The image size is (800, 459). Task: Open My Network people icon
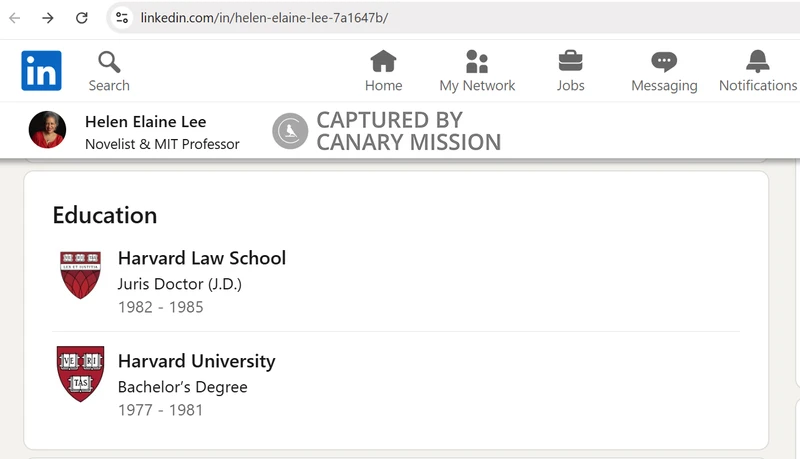pos(477,62)
